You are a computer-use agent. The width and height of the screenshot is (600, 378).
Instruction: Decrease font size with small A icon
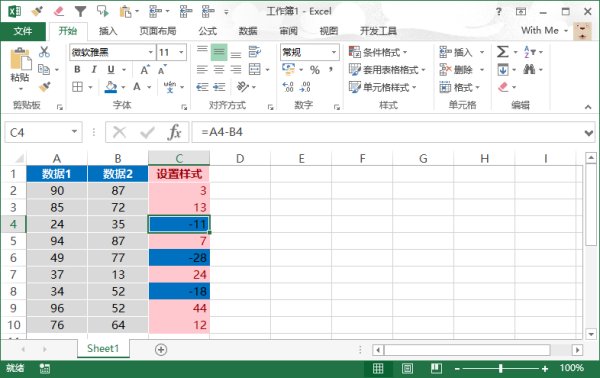coord(162,70)
